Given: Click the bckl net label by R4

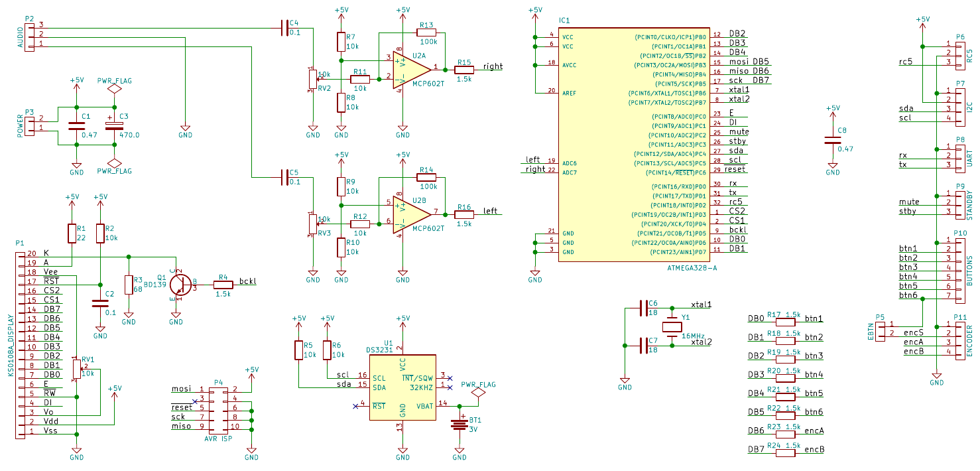Looking at the screenshot, I should pos(247,281).
